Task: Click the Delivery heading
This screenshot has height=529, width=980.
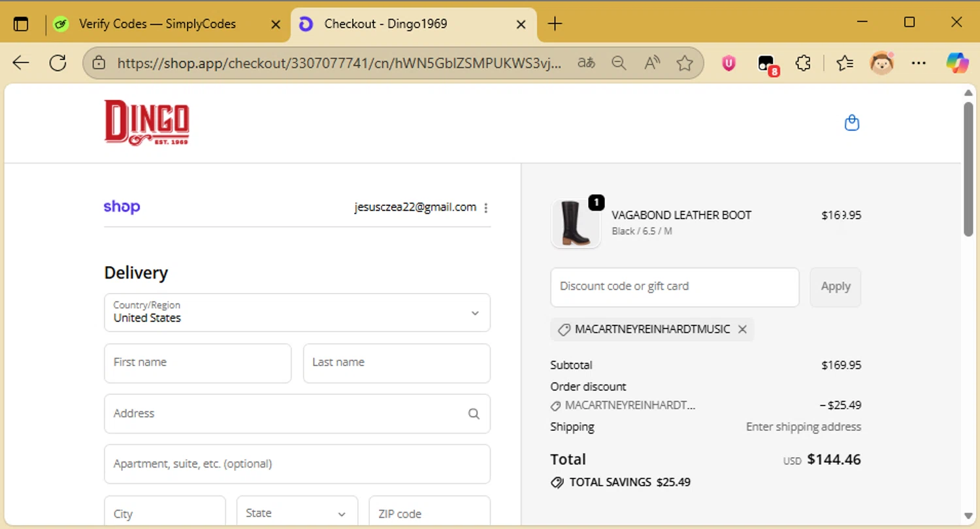Action: [136, 273]
